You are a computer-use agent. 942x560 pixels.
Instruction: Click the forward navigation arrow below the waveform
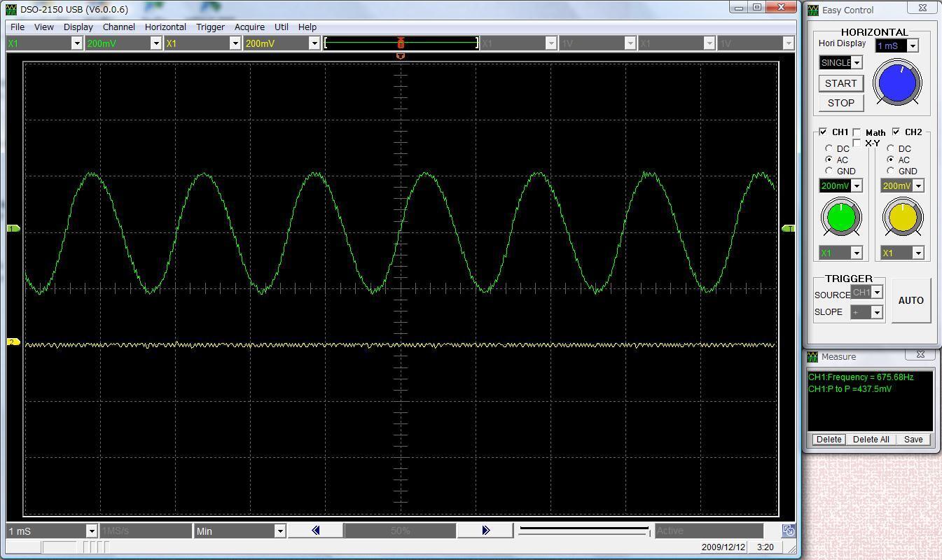coord(485,531)
